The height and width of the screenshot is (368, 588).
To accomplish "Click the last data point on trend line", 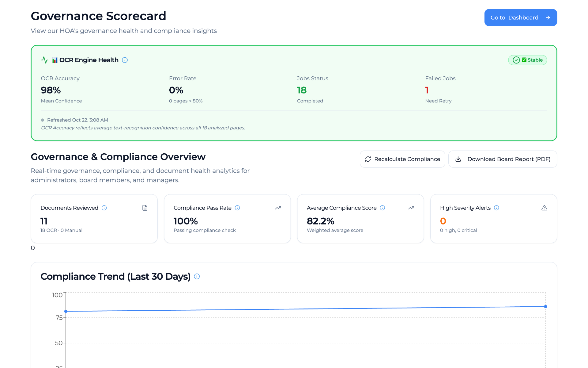I will point(545,307).
